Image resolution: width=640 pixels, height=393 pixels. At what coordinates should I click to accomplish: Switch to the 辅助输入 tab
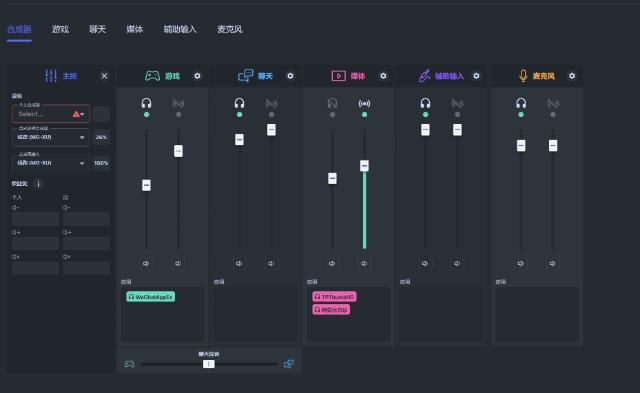pos(180,29)
